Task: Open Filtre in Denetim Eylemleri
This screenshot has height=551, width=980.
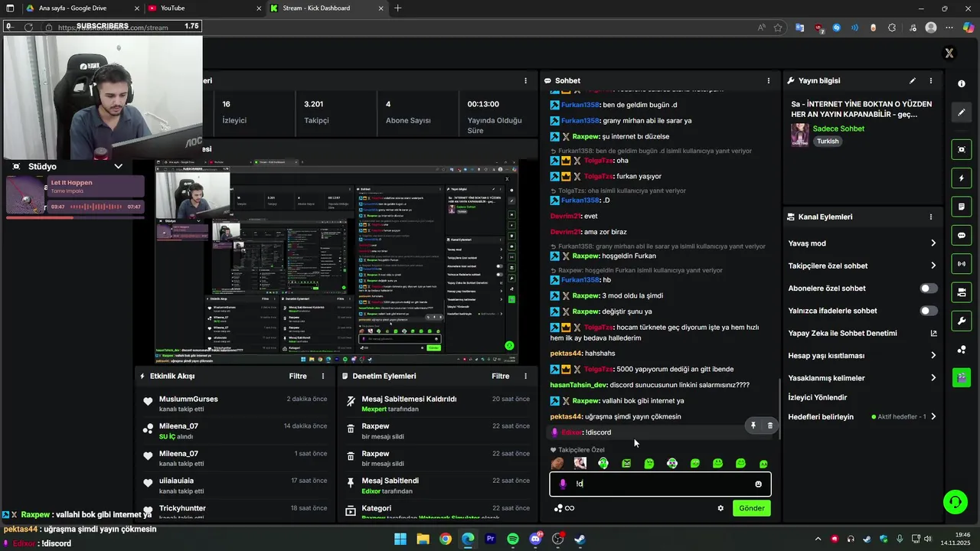Action: (x=501, y=376)
